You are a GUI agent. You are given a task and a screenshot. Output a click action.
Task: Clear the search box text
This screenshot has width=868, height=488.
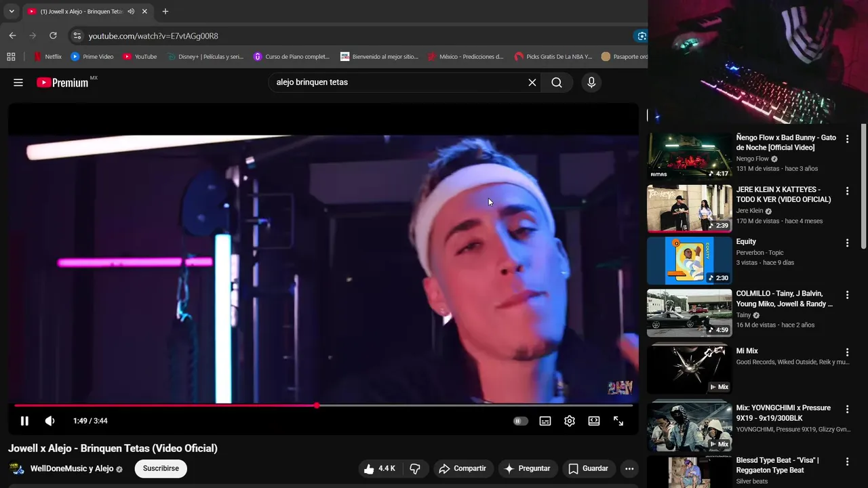532,83
